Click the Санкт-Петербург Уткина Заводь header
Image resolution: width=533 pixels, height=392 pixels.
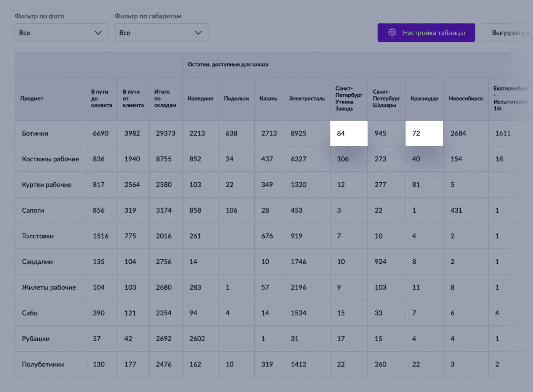(349, 99)
